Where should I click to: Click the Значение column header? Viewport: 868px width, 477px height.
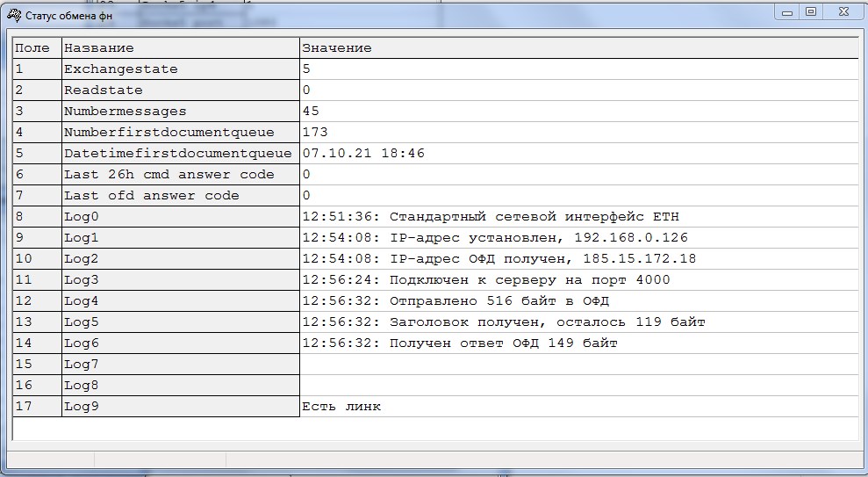(x=579, y=48)
